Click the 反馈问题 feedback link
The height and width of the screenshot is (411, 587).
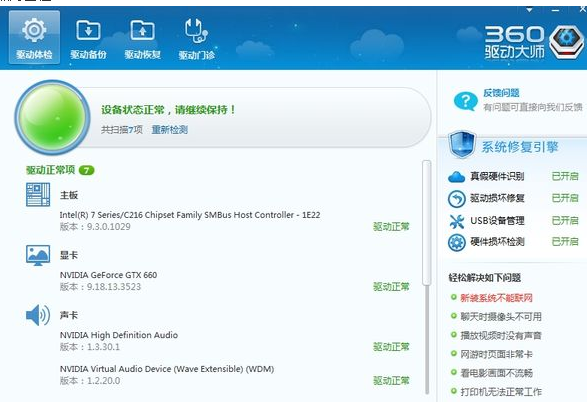501,93
